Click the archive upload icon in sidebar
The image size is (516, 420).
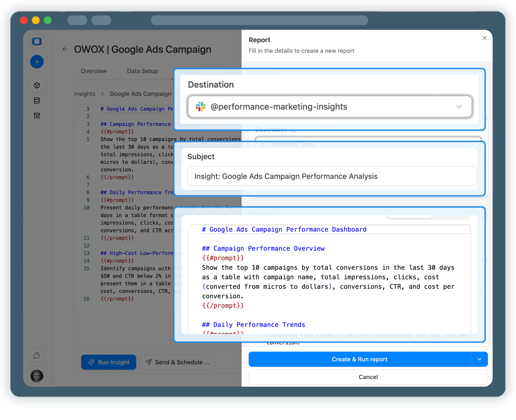[37, 116]
